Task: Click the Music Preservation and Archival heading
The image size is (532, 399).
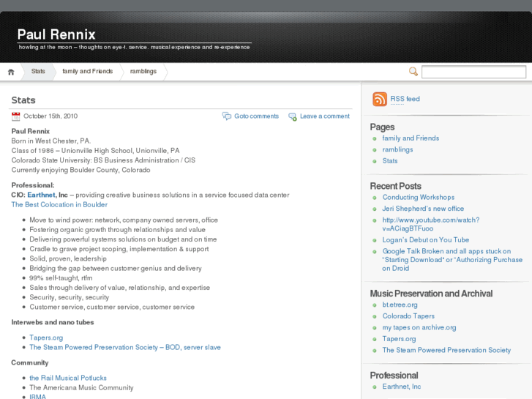Action: pyautogui.click(x=431, y=294)
